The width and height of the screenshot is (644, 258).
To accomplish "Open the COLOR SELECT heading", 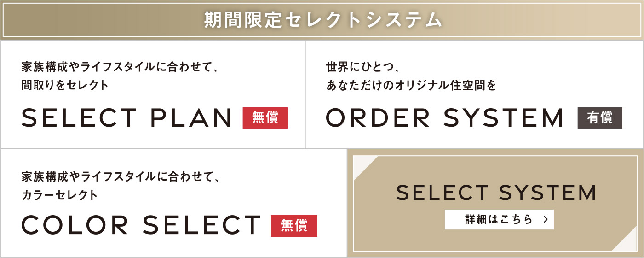I will 141,226.
